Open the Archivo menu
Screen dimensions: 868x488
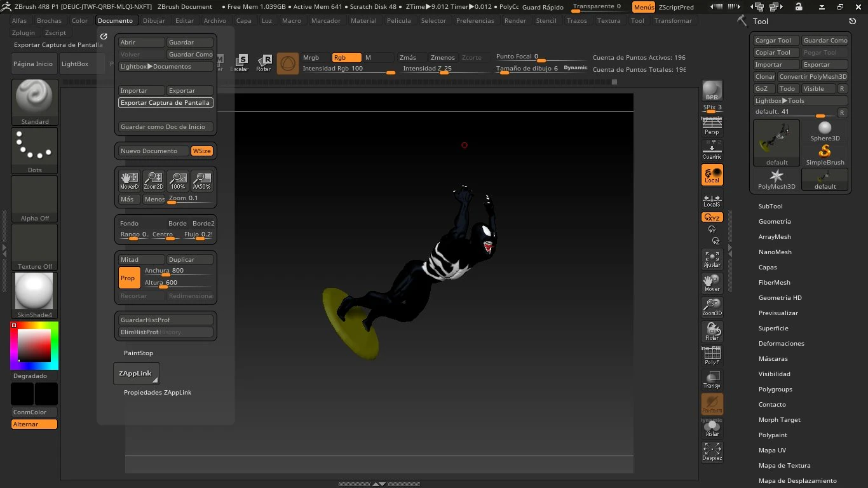215,21
